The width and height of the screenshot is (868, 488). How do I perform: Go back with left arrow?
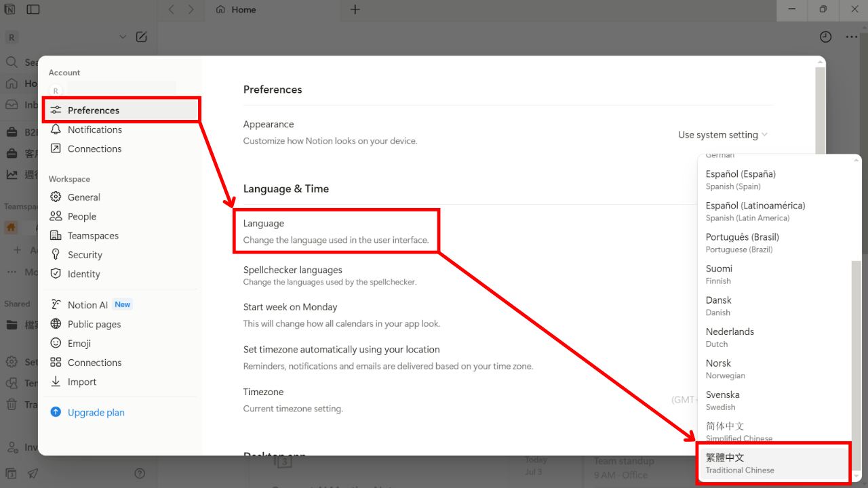(172, 9)
